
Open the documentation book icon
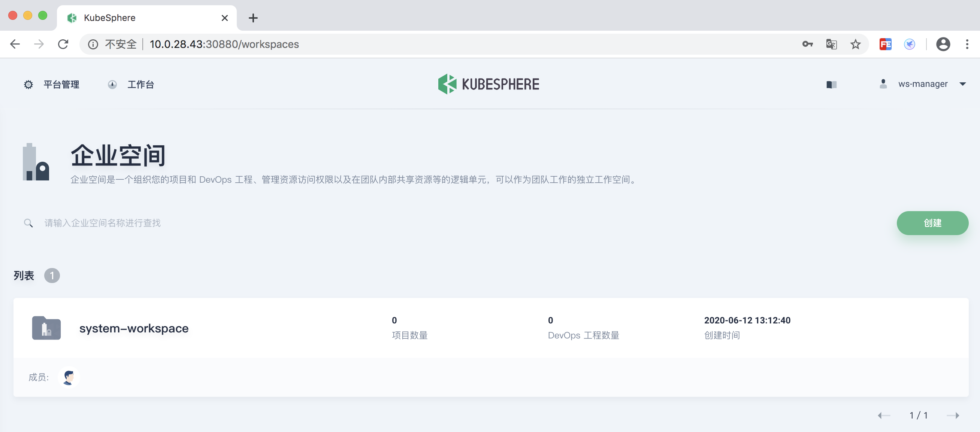point(831,85)
